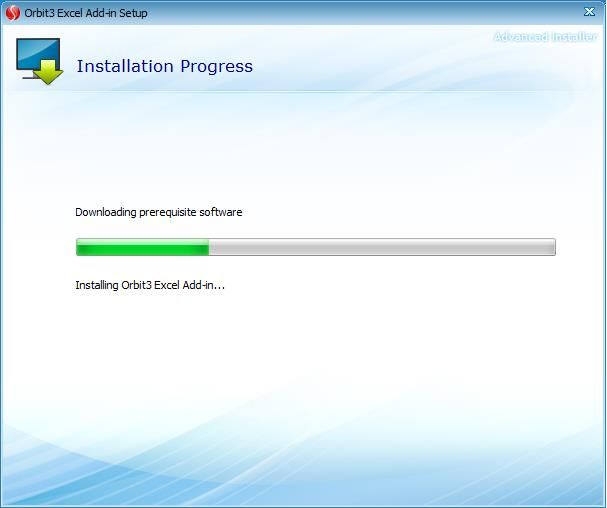Click the 'Orbit3 Excel Add-in Setup' title text
This screenshot has height=508, width=607.
coord(86,13)
